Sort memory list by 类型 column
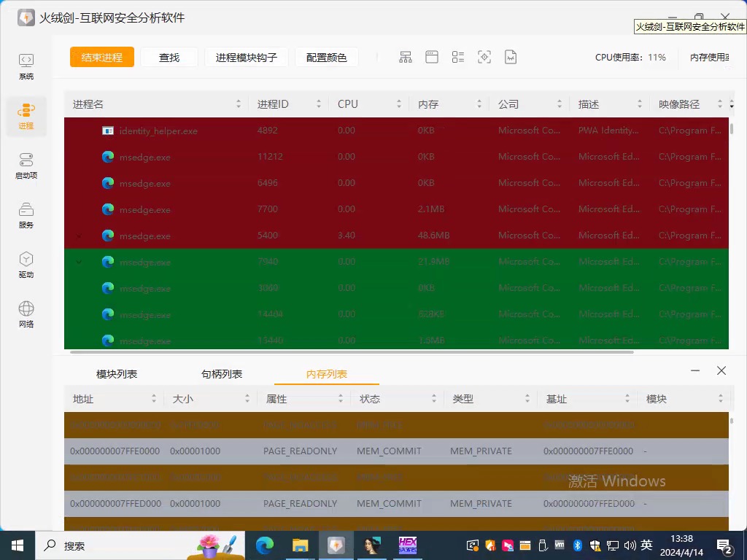The width and height of the screenshot is (747, 560). point(490,399)
